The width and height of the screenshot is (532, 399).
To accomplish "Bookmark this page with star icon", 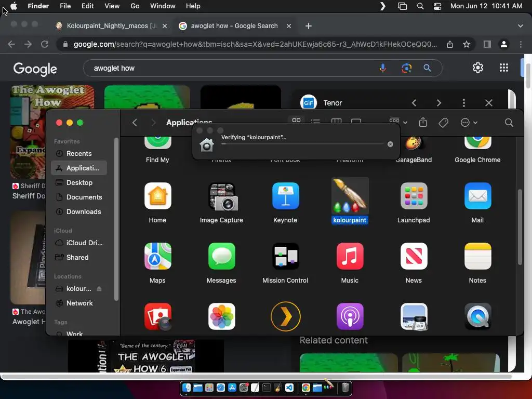I will [467, 44].
